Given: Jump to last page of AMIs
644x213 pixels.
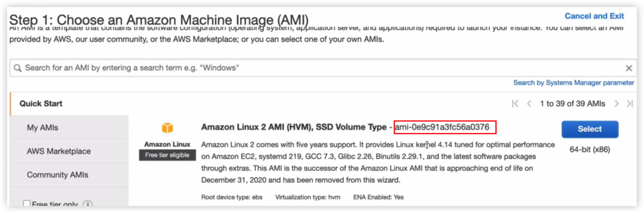Looking at the screenshot, I should coord(630,104).
